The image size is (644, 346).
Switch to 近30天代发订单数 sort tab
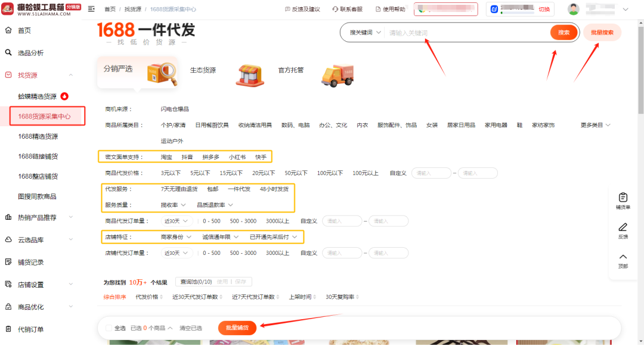point(197,297)
